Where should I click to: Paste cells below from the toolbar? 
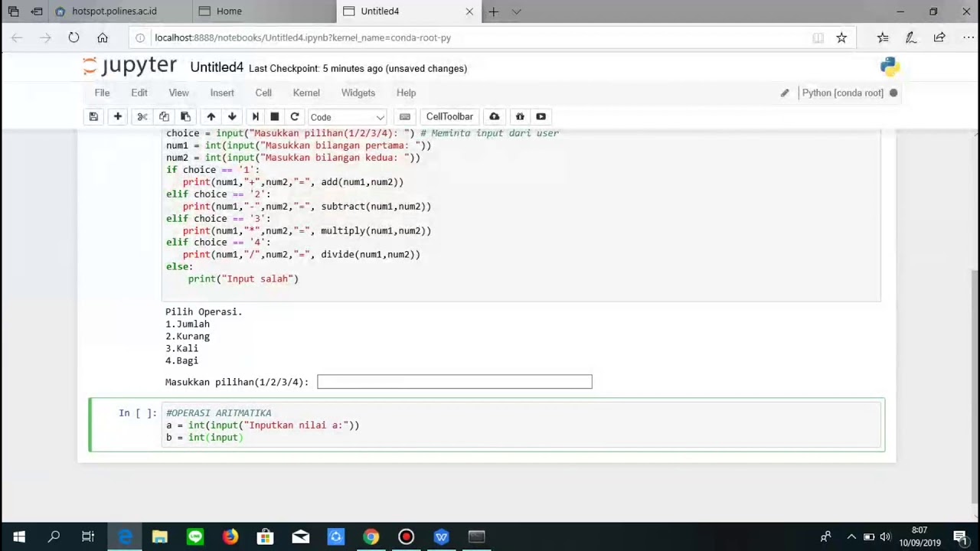185,117
